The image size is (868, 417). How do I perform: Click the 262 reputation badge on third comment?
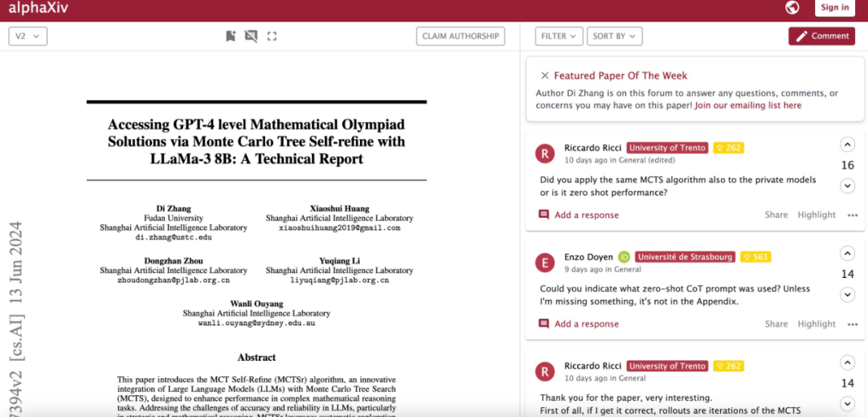[x=728, y=366]
